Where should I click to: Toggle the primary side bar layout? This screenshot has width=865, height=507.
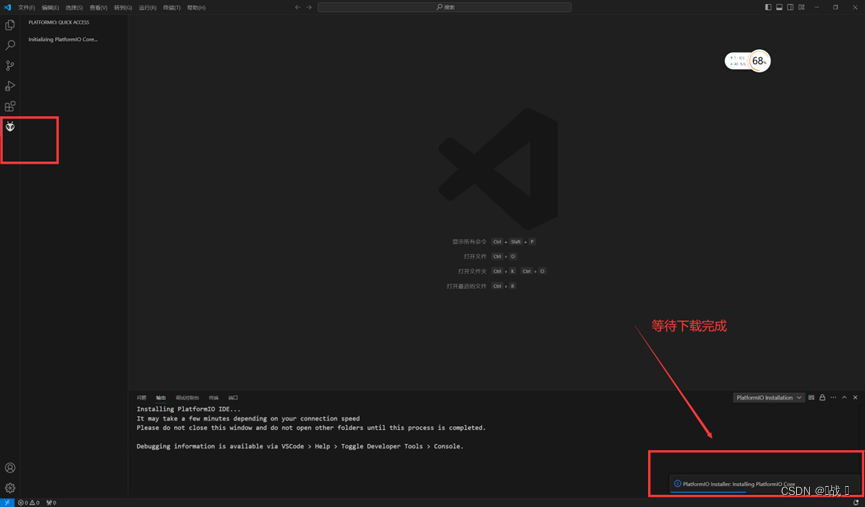pos(768,7)
